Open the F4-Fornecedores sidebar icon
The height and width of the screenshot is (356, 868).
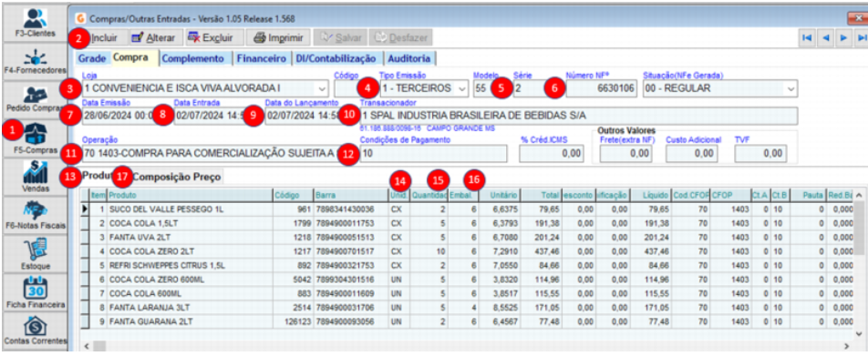(x=35, y=61)
